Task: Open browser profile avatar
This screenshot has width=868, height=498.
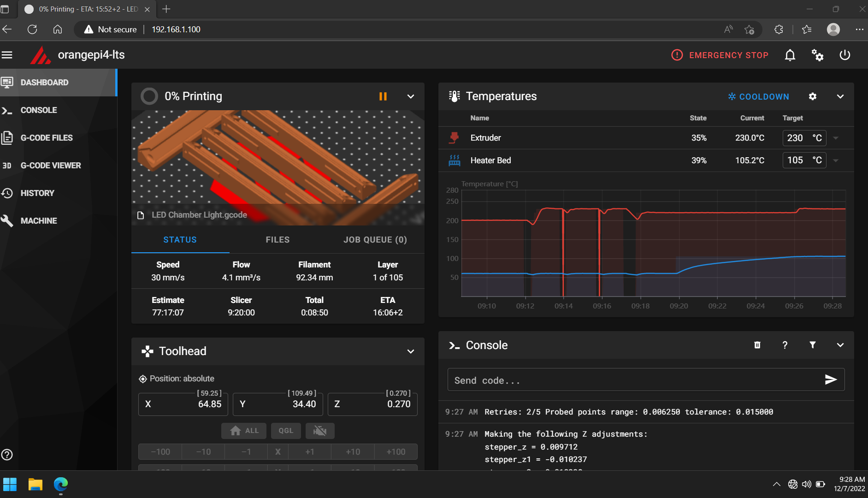Action: (833, 30)
